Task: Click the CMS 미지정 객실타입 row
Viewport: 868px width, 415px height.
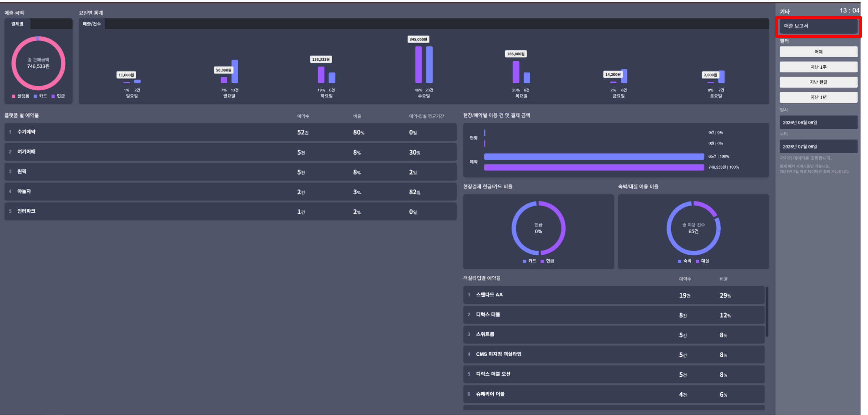Action: click(x=614, y=354)
